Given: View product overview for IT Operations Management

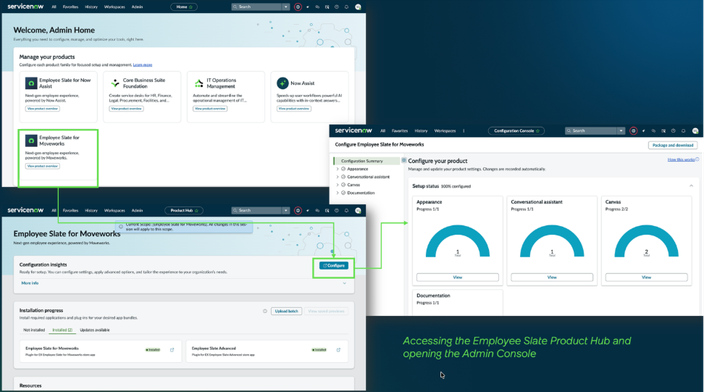Looking at the screenshot, I should (x=210, y=109).
